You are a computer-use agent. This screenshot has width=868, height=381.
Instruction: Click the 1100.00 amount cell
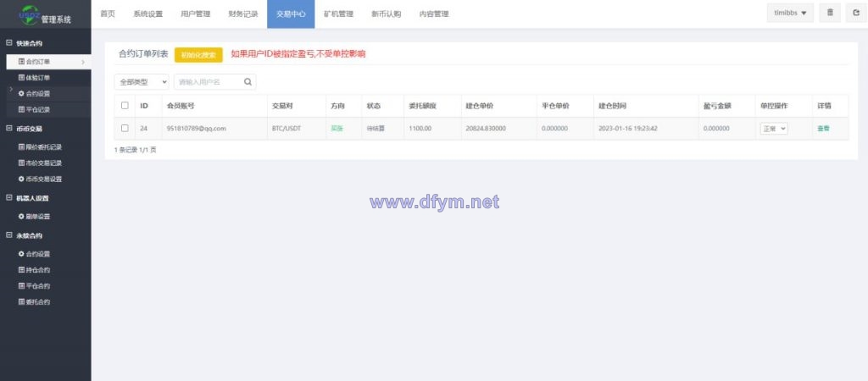click(x=420, y=129)
